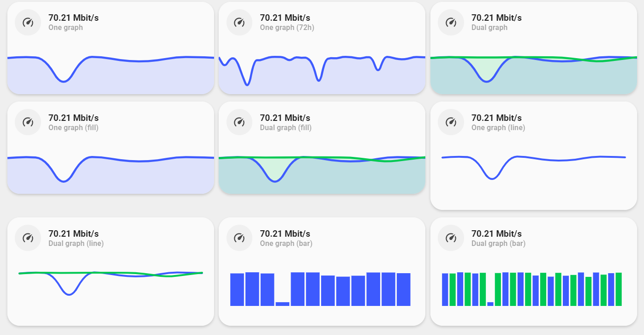This screenshot has height=335, width=644.
Task: Click the Dual graph (fill) subtitle text
Action: click(286, 128)
